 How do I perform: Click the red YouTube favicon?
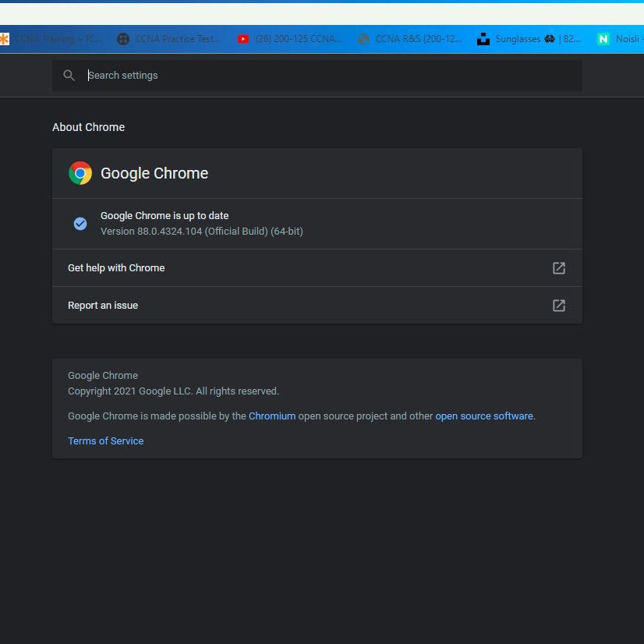coord(243,39)
